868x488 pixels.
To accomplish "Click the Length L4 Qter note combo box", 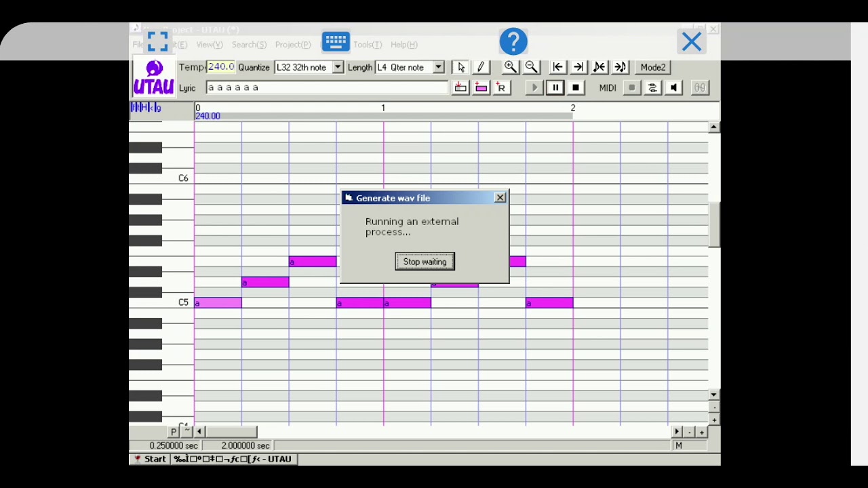I will click(x=410, y=67).
